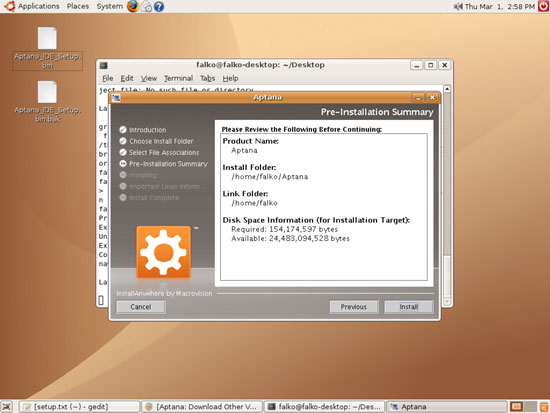Close the terminal window
This screenshot has height=413, width=550.
pos(444,65)
